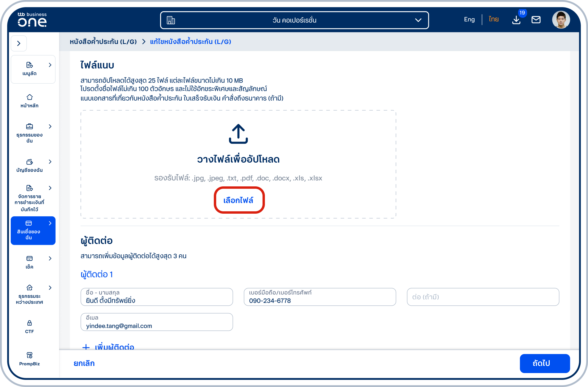Expand the ธุรกรรมของฉัน submenu arrow

[50, 126]
